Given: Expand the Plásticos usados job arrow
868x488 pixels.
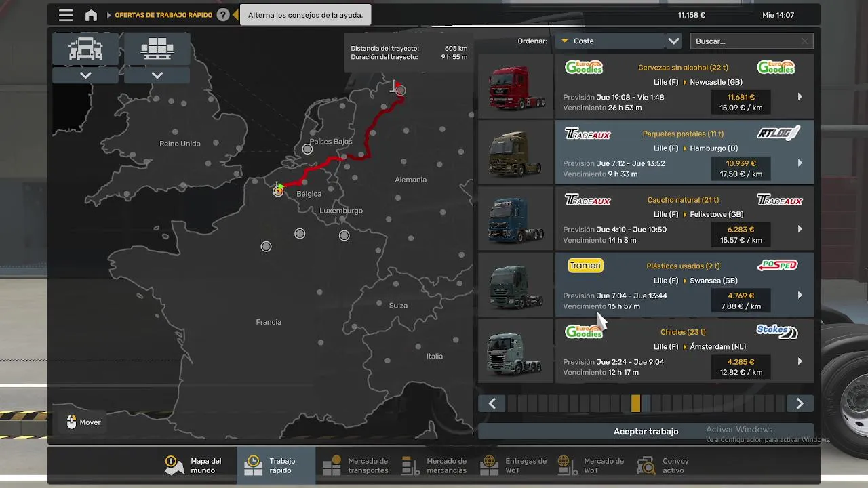Looking at the screenshot, I should pyautogui.click(x=800, y=296).
